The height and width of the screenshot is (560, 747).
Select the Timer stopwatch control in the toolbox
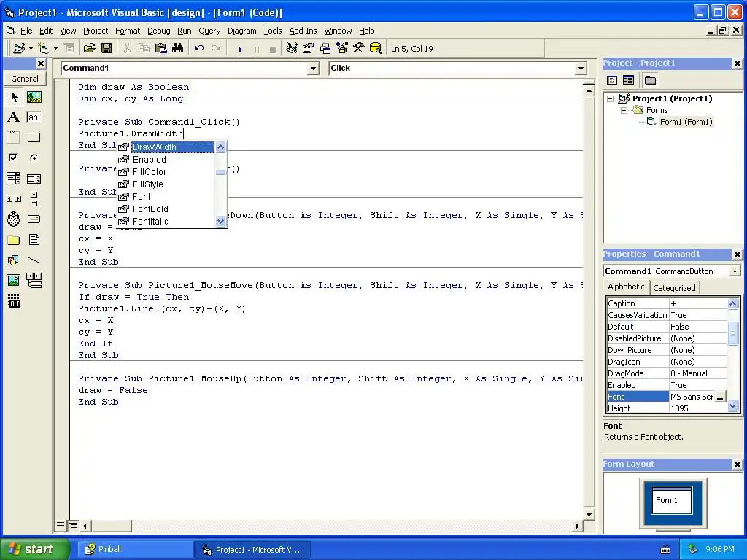coord(14,219)
